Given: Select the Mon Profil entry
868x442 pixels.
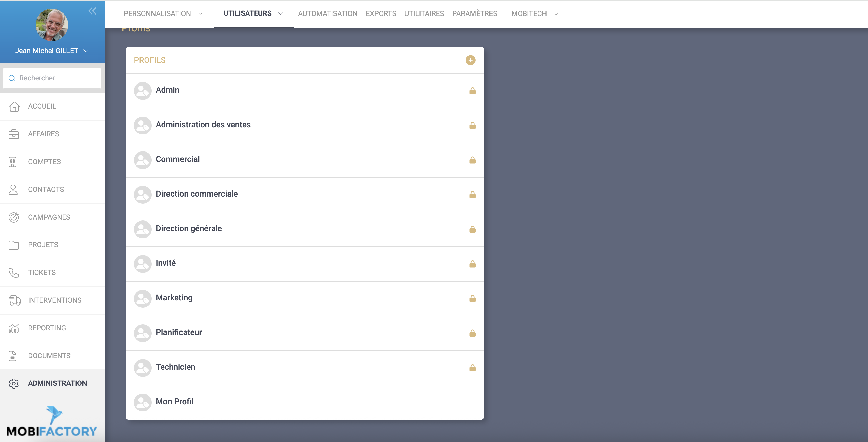Looking at the screenshot, I should pos(174,402).
